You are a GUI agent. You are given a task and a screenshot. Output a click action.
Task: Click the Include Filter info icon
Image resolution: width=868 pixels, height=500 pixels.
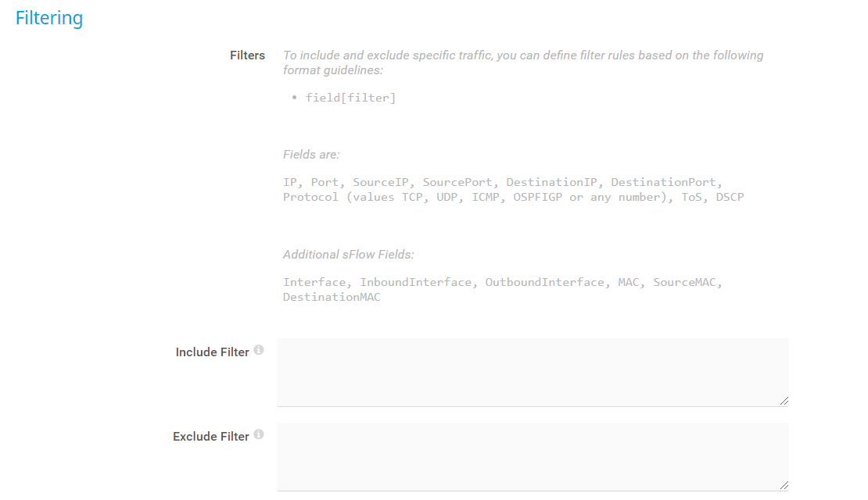click(259, 350)
